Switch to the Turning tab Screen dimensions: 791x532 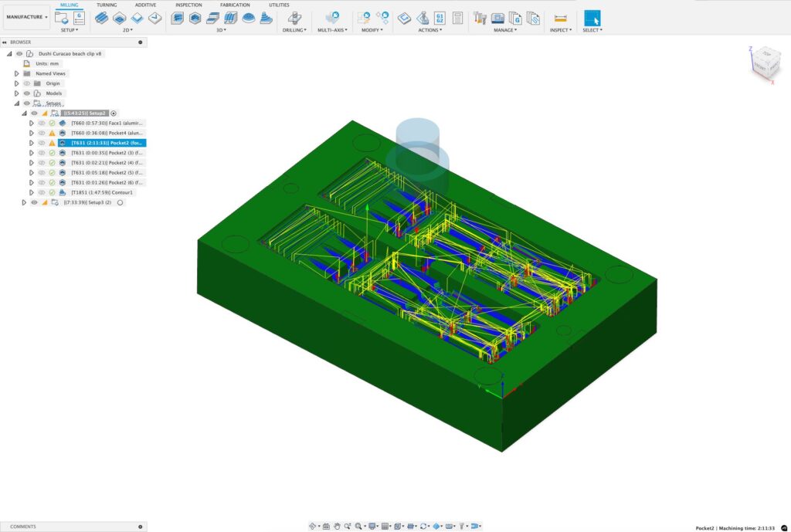coord(107,5)
